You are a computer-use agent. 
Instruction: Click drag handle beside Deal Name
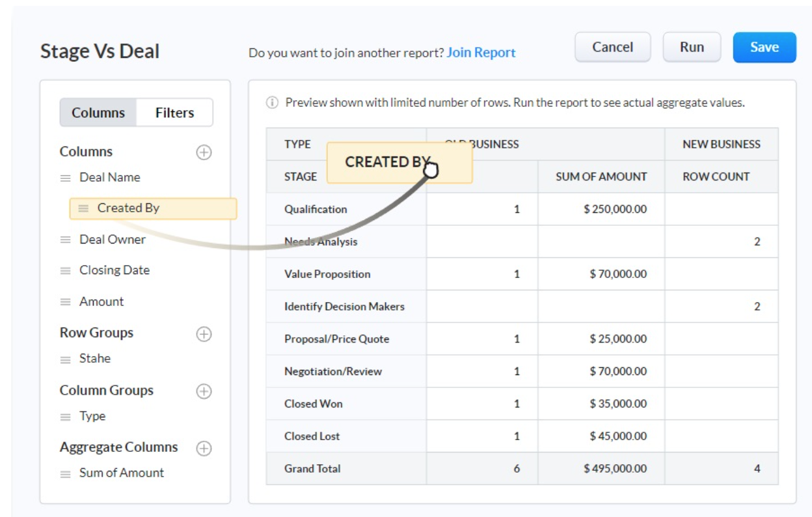tap(66, 178)
